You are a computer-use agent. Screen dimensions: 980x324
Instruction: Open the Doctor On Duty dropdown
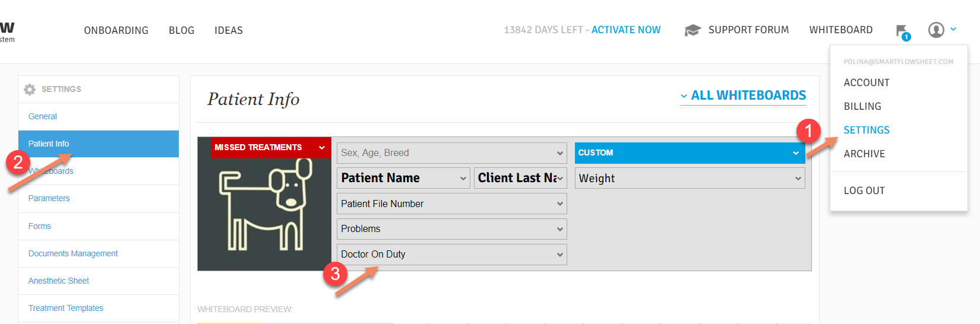tap(451, 255)
